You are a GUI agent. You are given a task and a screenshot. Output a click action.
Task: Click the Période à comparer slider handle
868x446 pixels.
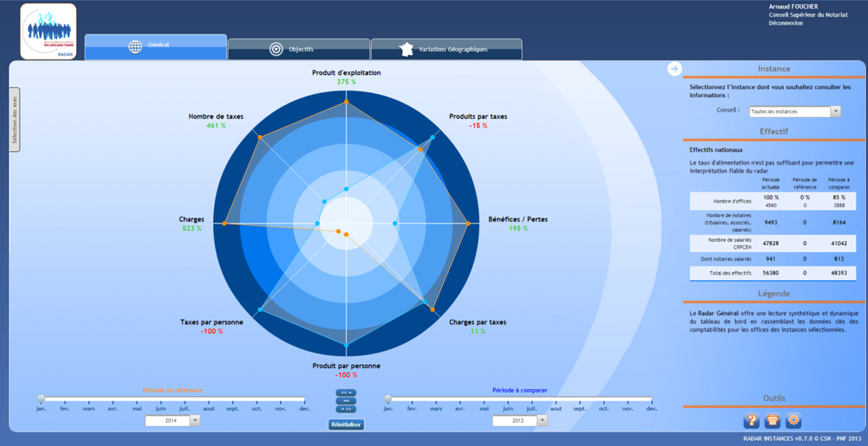point(388,399)
